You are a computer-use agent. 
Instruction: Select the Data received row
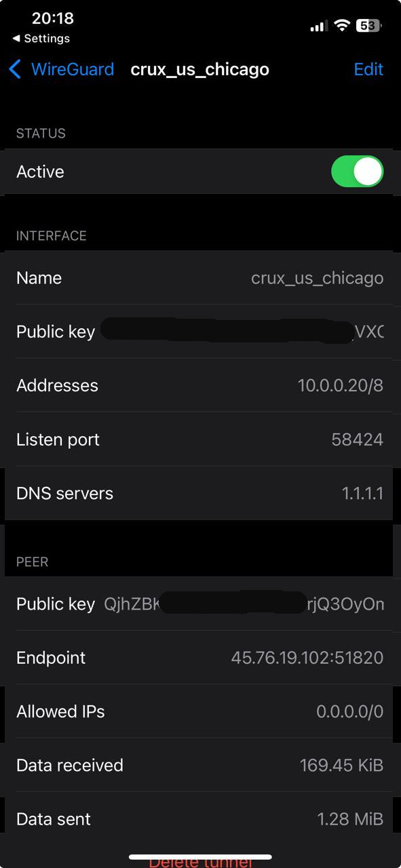coord(199,765)
